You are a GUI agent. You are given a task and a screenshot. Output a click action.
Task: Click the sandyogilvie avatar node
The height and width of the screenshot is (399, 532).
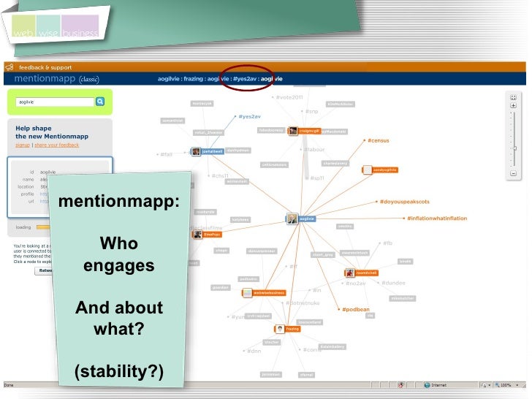[x=367, y=170]
